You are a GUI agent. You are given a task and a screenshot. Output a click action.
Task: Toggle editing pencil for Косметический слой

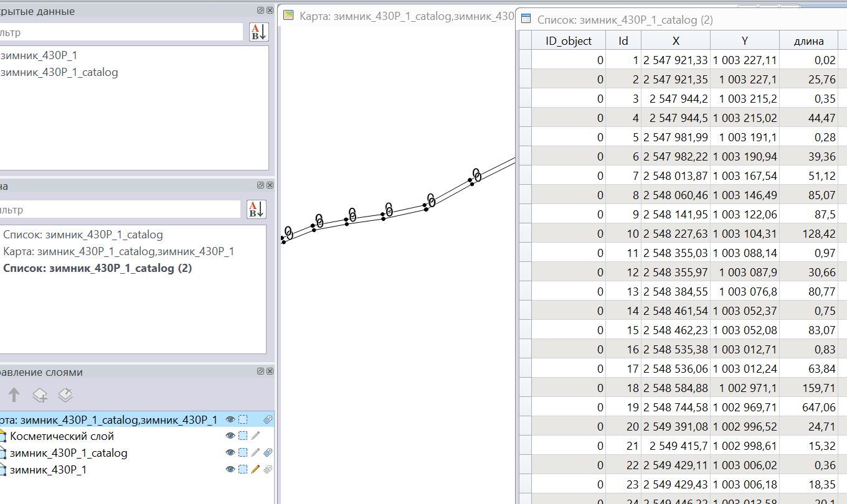pos(255,436)
